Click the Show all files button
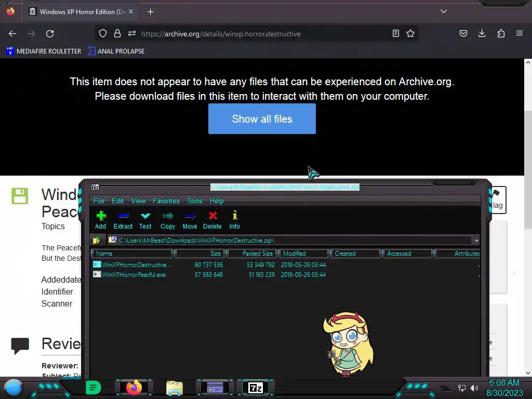 pos(262,119)
